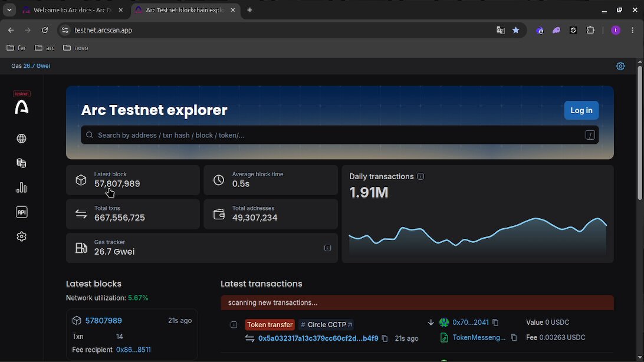Open the Charts & stats sidebar icon
Screen dimensions: 644x362
tap(21, 187)
